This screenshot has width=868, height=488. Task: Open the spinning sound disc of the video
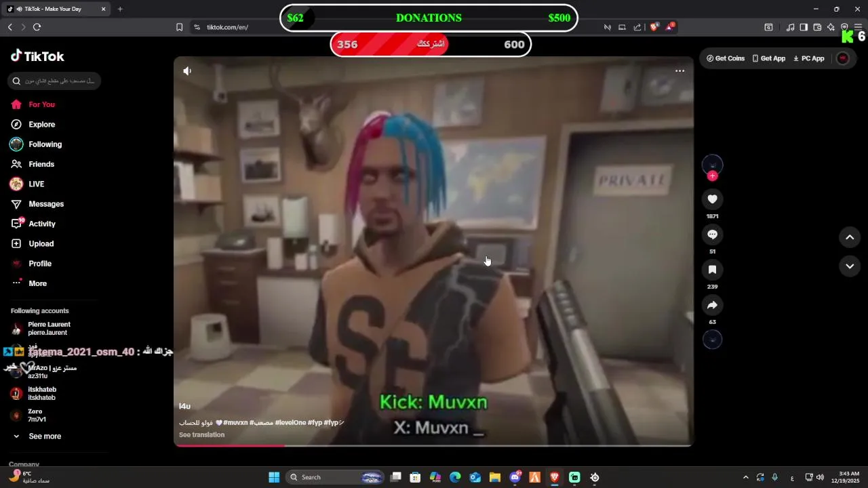pyautogui.click(x=712, y=340)
